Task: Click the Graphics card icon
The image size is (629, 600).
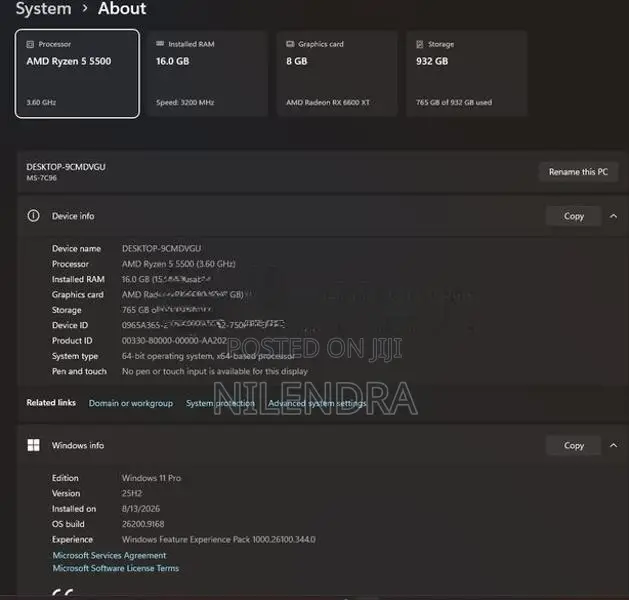Action: click(x=290, y=44)
